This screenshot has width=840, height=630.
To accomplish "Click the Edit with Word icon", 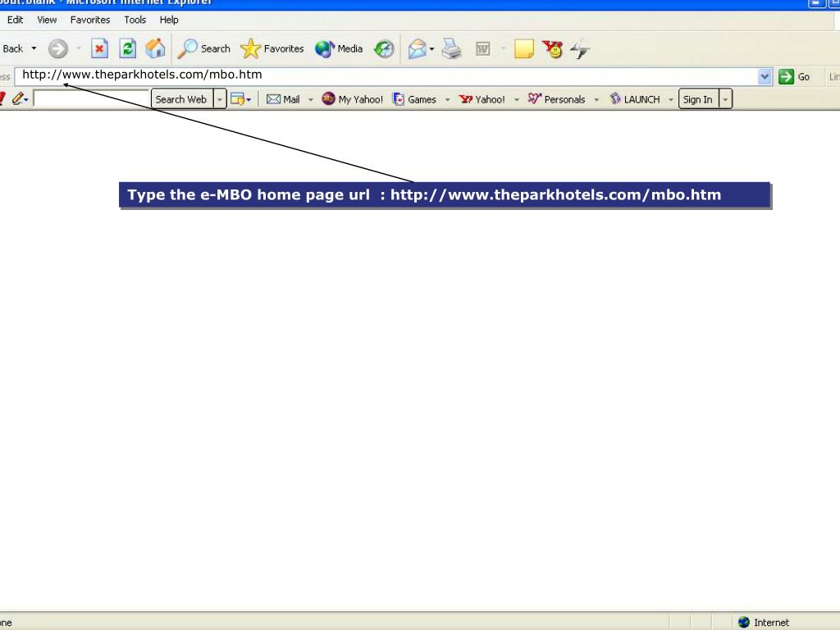I will pos(482,48).
